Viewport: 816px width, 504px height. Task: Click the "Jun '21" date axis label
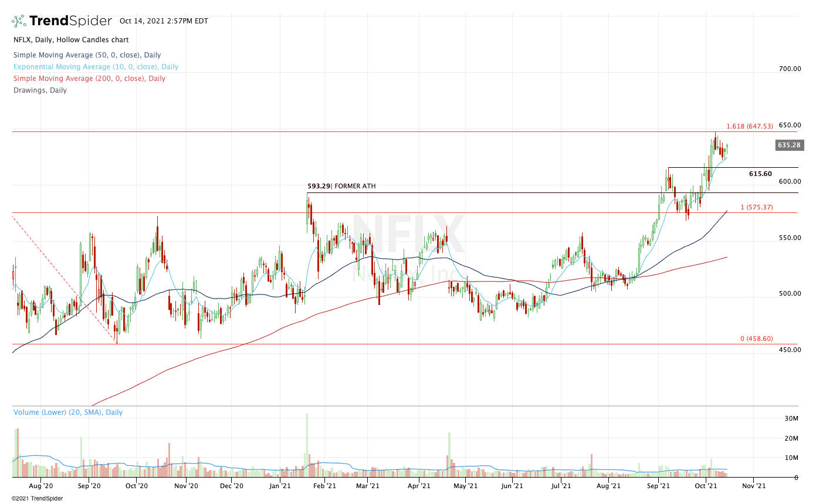coord(513,486)
